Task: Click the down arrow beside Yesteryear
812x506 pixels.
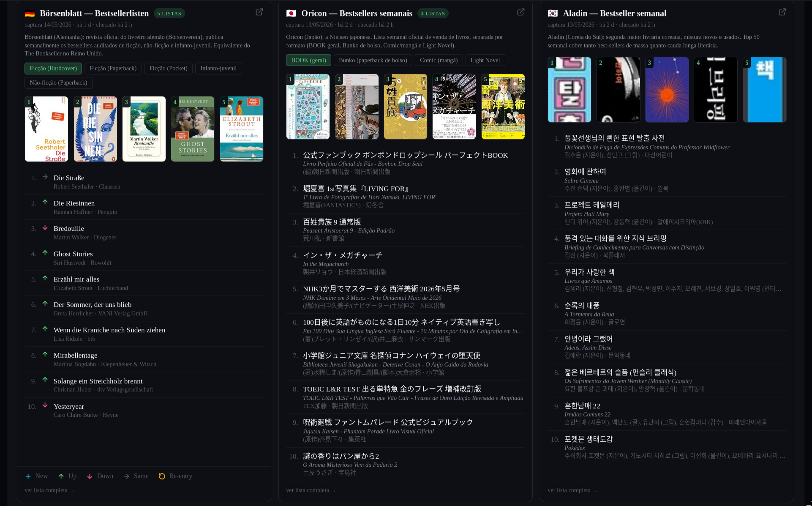Action: pos(45,405)
